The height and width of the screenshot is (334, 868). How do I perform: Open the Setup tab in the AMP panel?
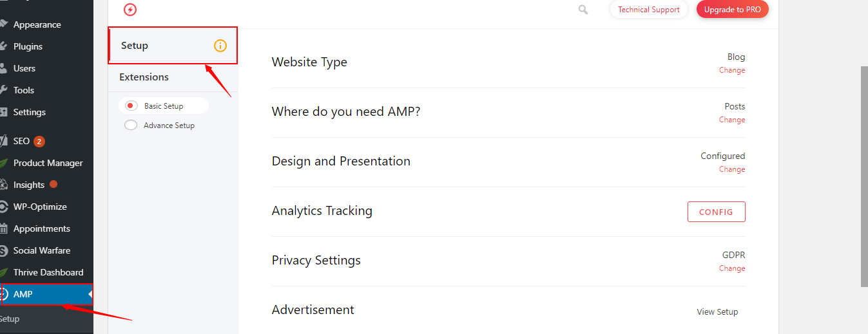click(x=135, y=46)
